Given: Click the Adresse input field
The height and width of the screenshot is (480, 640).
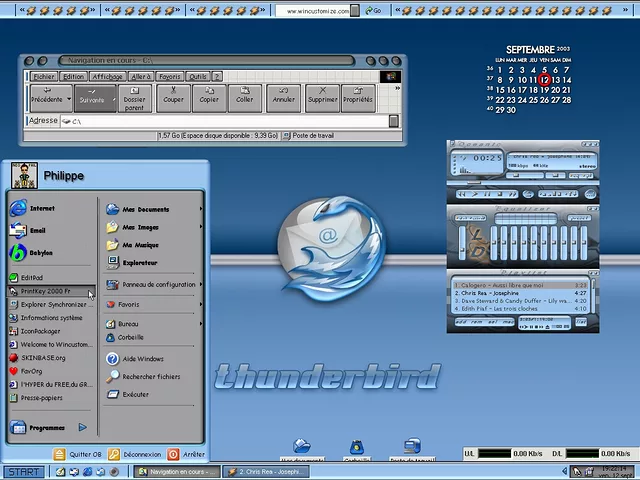Looking at the screenshot, I should click(x=220, y=121).
